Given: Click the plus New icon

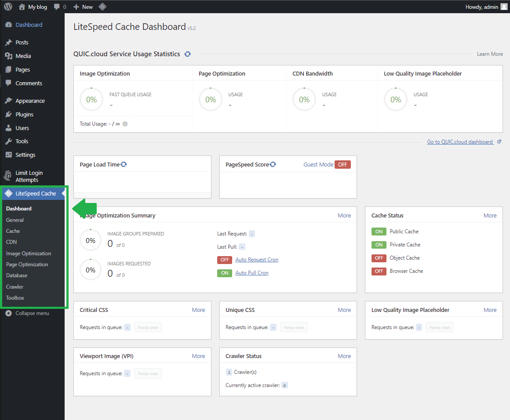Looking at the screenshot, I should (76, 7).
